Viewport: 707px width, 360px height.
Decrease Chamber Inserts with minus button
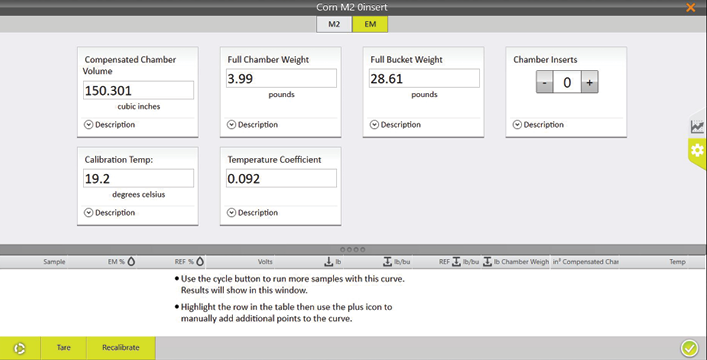point(544,82)
